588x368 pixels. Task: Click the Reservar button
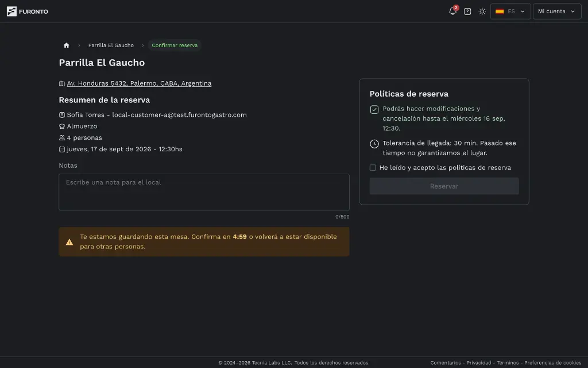(x=444, y=186)
